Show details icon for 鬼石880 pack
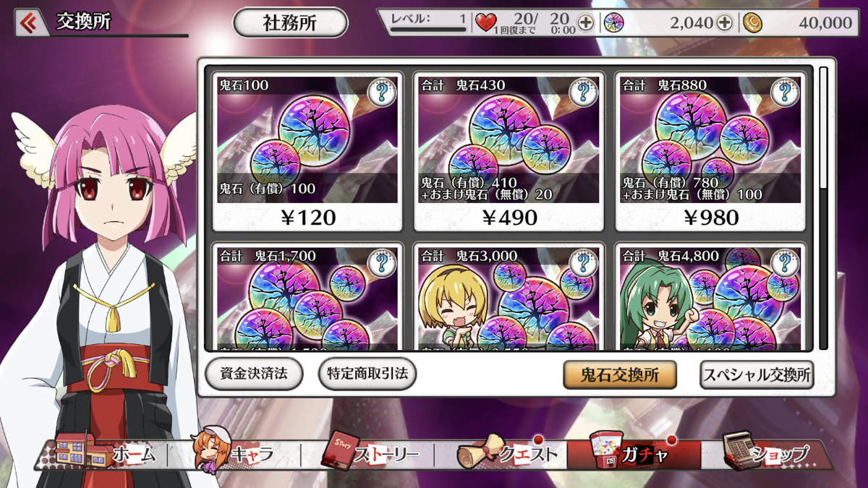Image resolution: width=868 pixels, height=488 pixels. coord(785,93)
